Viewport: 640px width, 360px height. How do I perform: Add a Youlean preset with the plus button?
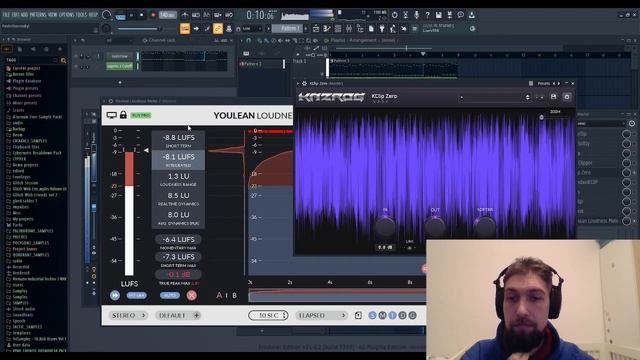coord(196,316)
